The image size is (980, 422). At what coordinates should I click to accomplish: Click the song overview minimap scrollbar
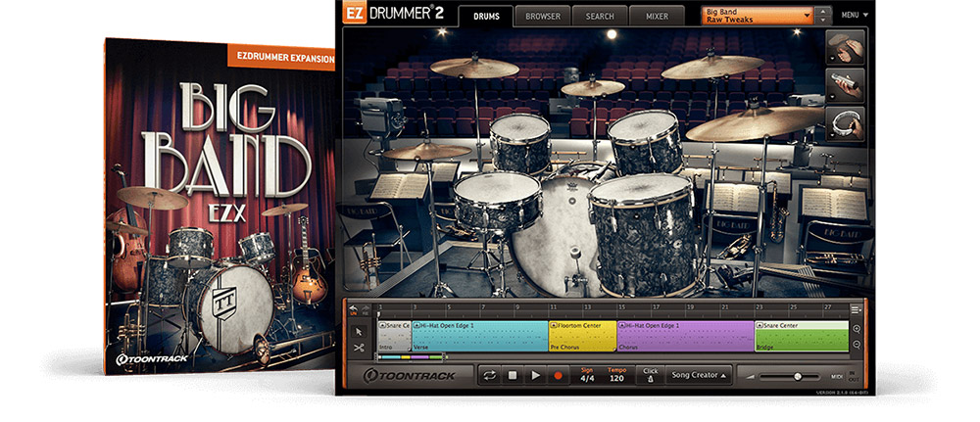click(412, 357)
